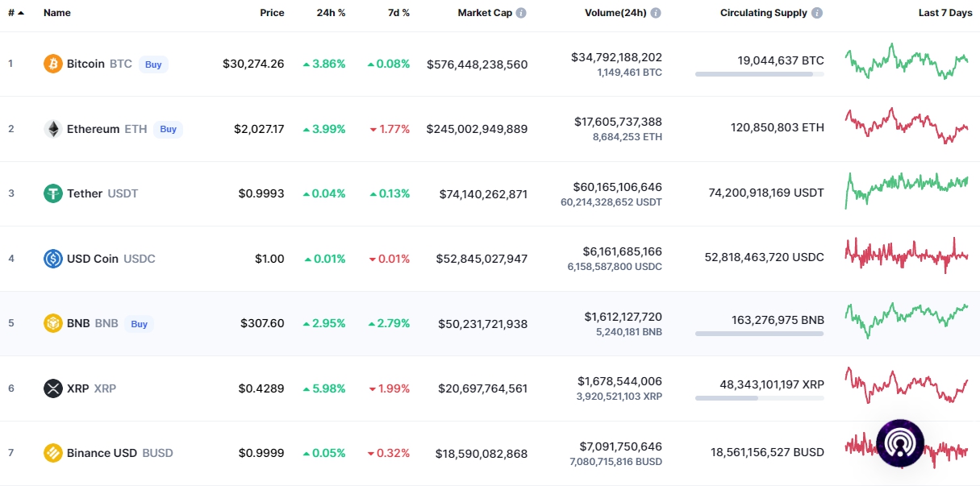The image size is (980, 486).
Task: Sort table by 24h % column
Action: coord(331,13)
